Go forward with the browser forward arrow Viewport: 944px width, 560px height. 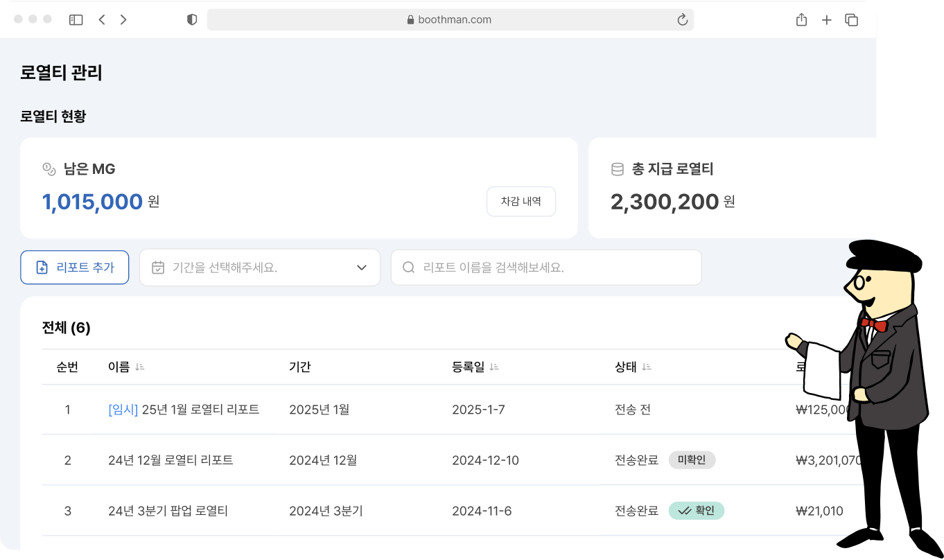pyautogui.click(x=123, y=20)
